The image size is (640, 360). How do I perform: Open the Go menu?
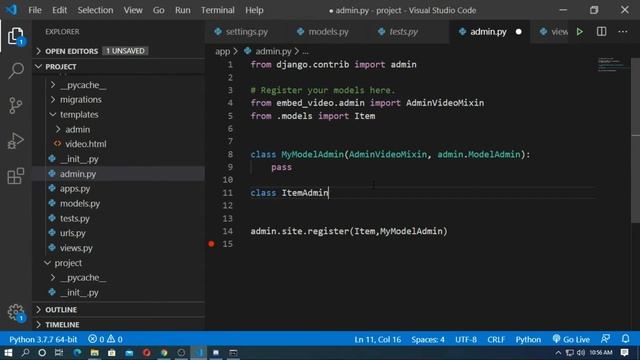[158, 10]
